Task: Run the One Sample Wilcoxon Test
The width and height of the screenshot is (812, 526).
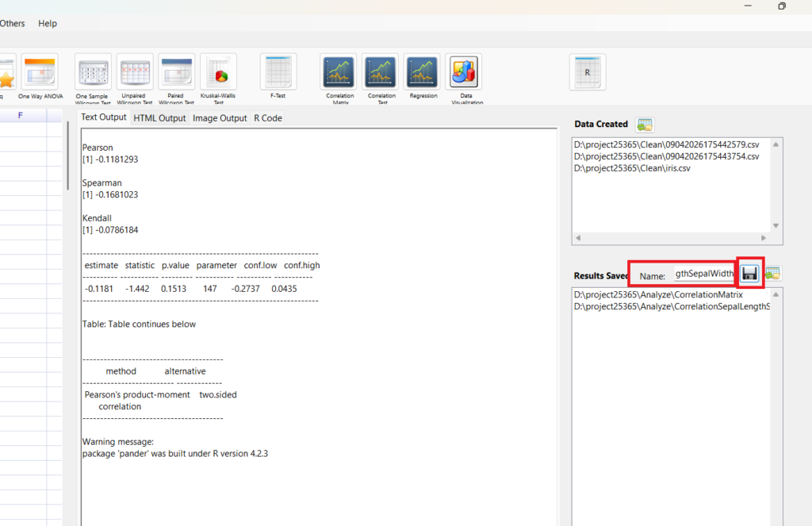Action: 94,73
